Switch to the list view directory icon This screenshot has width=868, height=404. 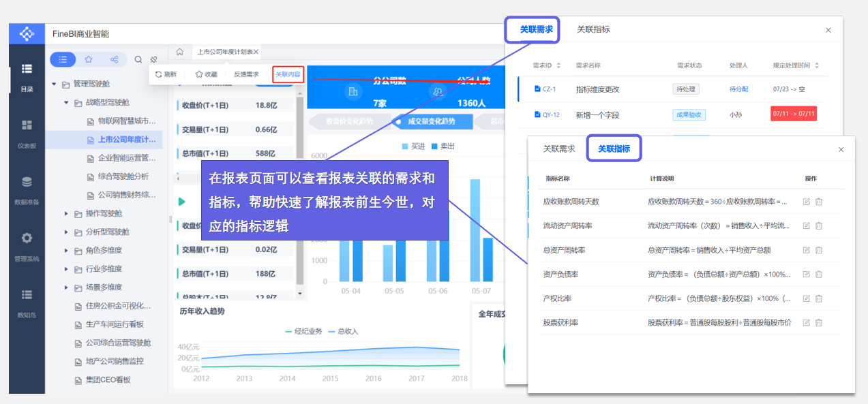63,59
